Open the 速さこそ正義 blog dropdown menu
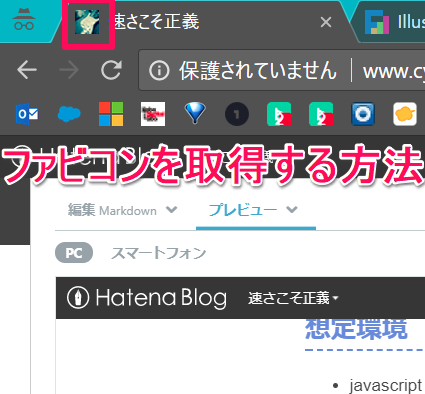The width and height of the screenshot is (425, 394). coord(293,298)
